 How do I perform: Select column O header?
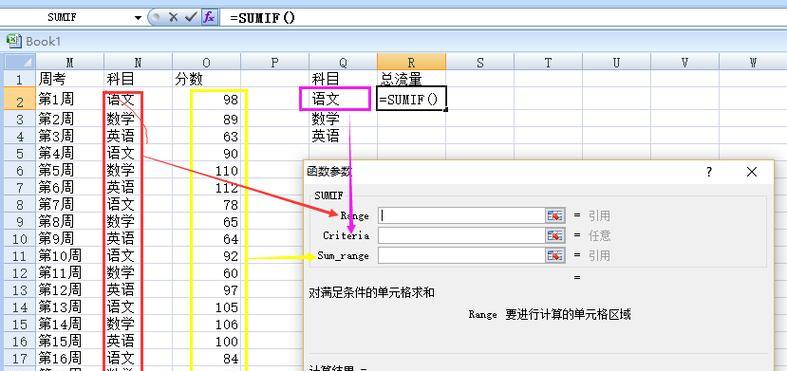click(x=206, y=62)
